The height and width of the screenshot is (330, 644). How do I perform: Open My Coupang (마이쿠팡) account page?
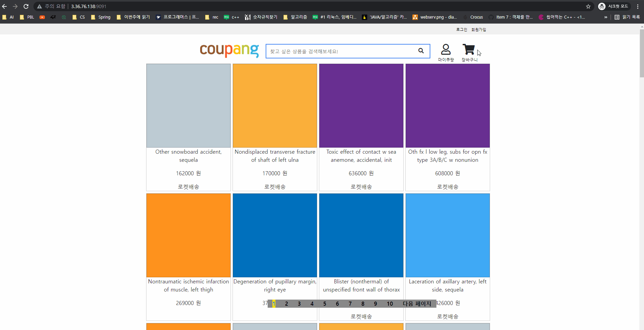[446, 50]
